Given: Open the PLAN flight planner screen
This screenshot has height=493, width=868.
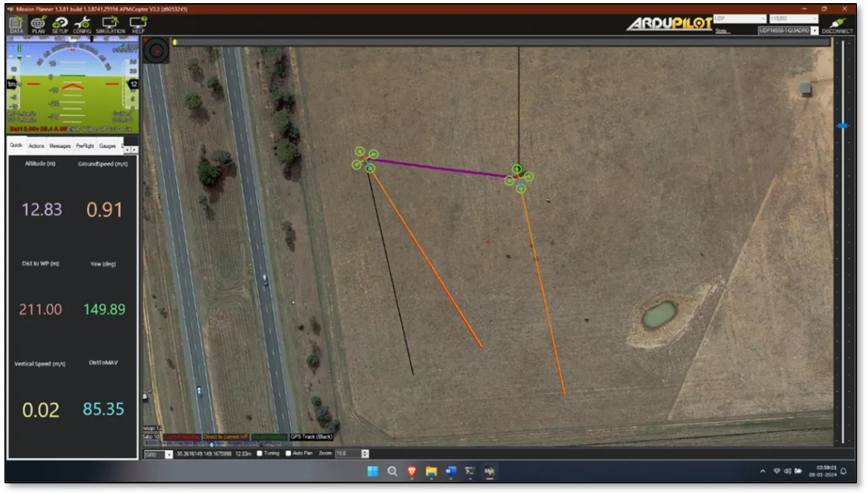Looking at the screenshot, I should [x=38, y=25].
